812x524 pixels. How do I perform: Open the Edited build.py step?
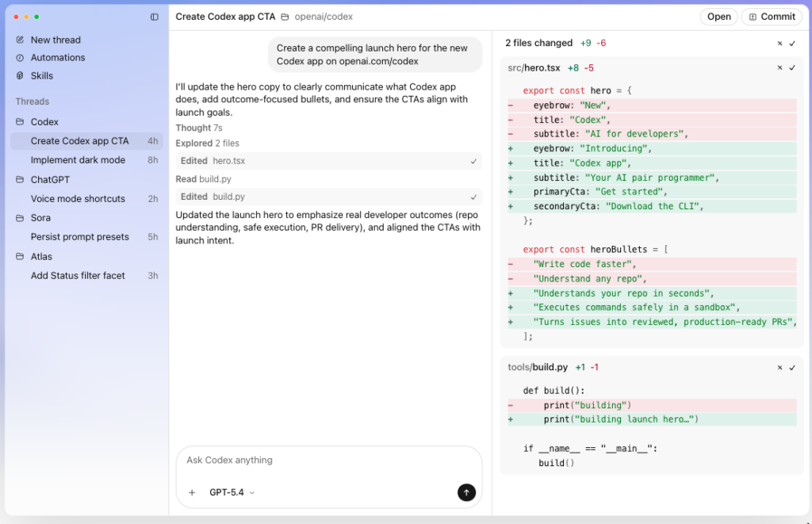pyautogui.click(x=329, y=197)
